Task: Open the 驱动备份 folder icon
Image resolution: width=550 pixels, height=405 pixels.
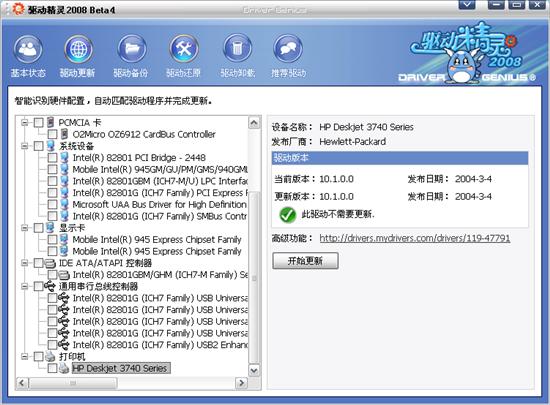Action: [x=132, y=49]
